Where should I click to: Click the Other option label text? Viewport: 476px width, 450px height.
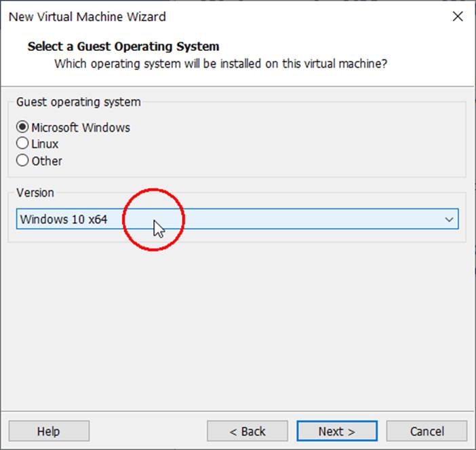47,161
